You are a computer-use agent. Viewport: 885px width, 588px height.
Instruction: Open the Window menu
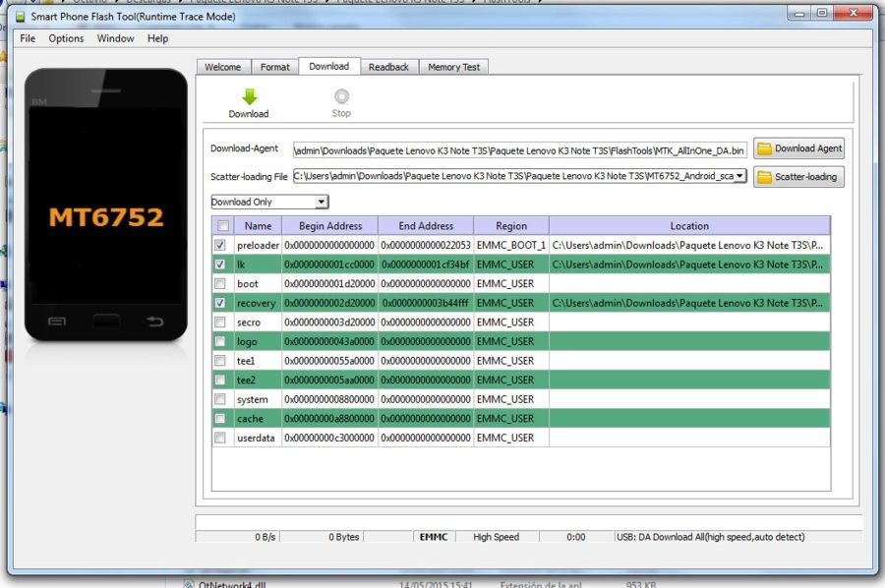coord(115,38)
